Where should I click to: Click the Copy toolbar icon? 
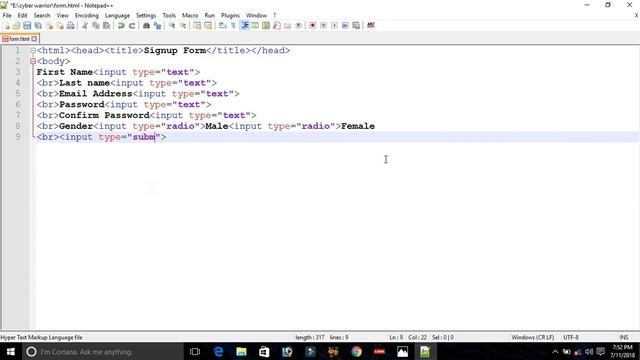click(96, 25)
